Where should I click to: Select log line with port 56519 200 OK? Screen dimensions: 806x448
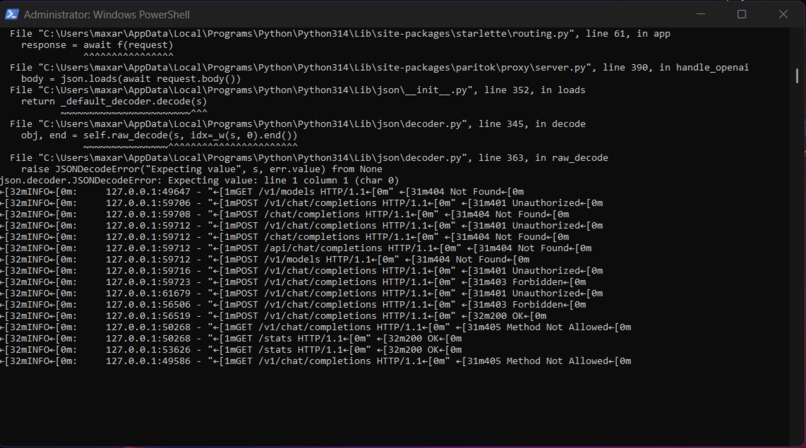pos(273,316)
